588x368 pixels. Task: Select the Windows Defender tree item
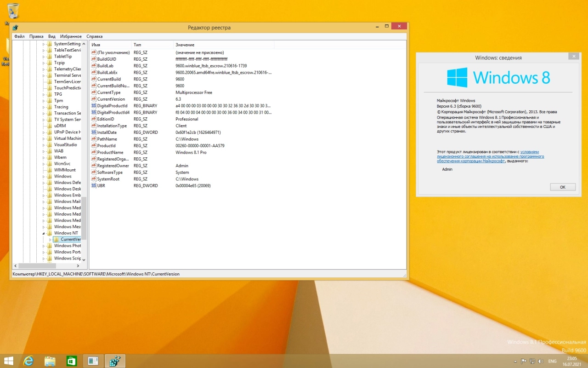pos(67,183)
